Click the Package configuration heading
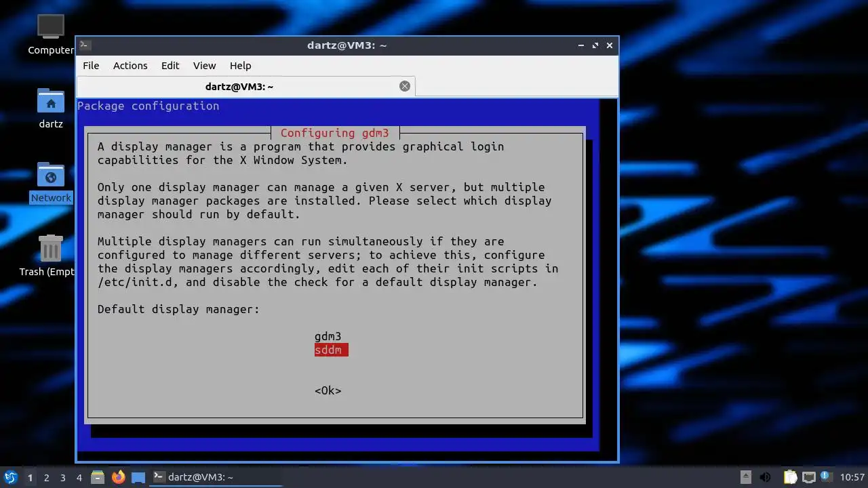868x488 pixels. click(149, 106)
